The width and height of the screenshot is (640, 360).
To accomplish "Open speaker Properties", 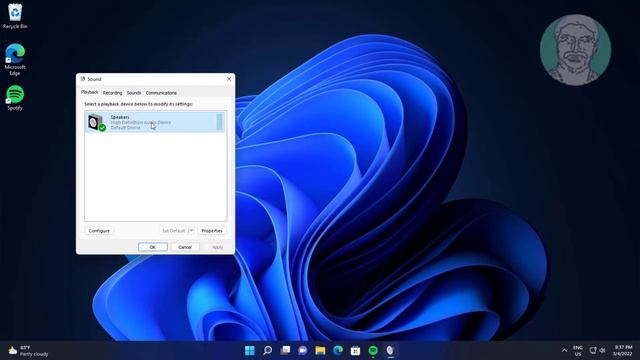I will (212, 231).
